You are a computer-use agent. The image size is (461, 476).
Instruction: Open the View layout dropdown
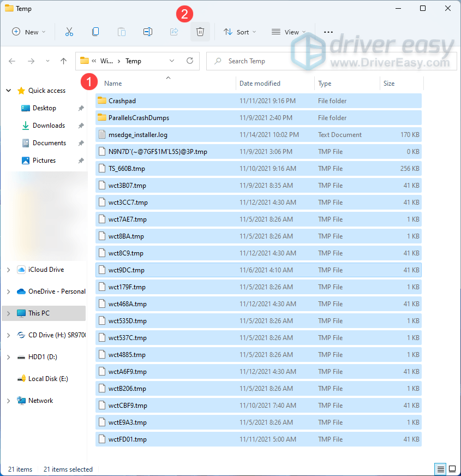[288, 32]
